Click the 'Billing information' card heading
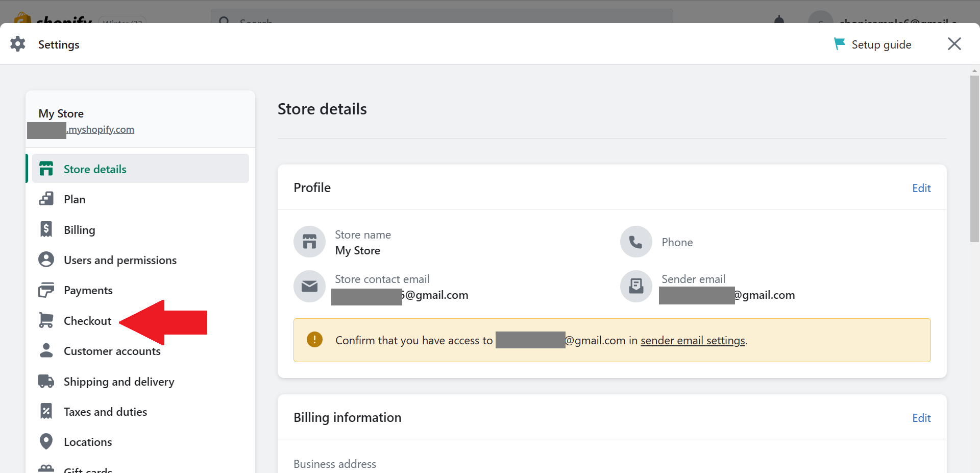980x473 pixels. 347,417
